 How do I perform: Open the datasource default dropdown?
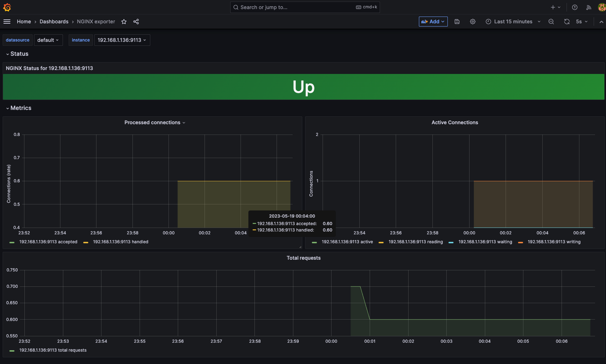click(48, 40)
